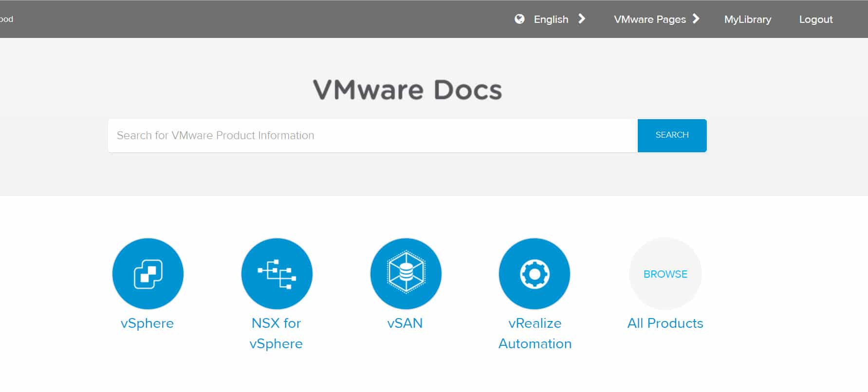Expand the VMware Pages chevron
Viewport: 868px width, 392px height.
[x=696, y=19]
